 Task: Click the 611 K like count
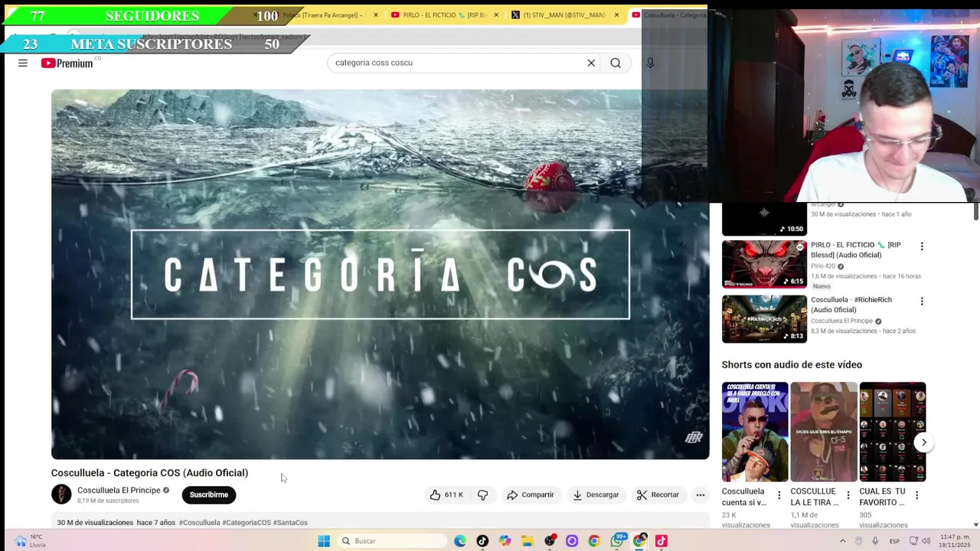click(x=454, y=495)
